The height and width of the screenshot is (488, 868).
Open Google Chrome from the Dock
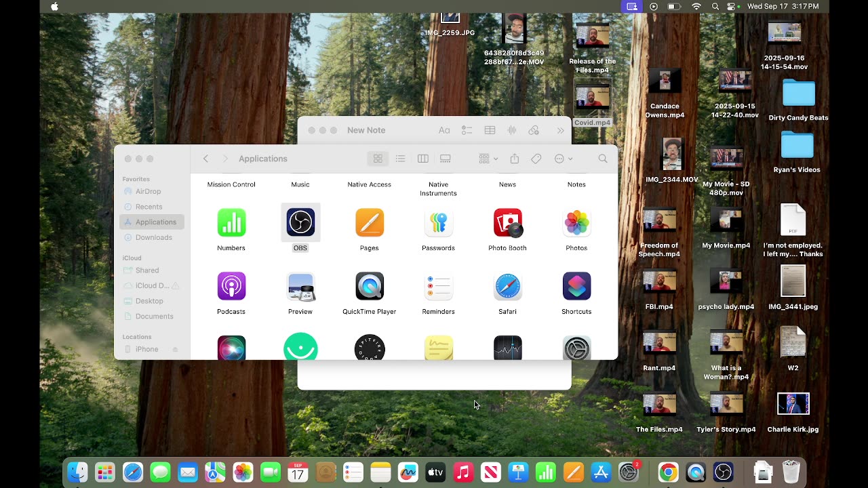[668, 472]
